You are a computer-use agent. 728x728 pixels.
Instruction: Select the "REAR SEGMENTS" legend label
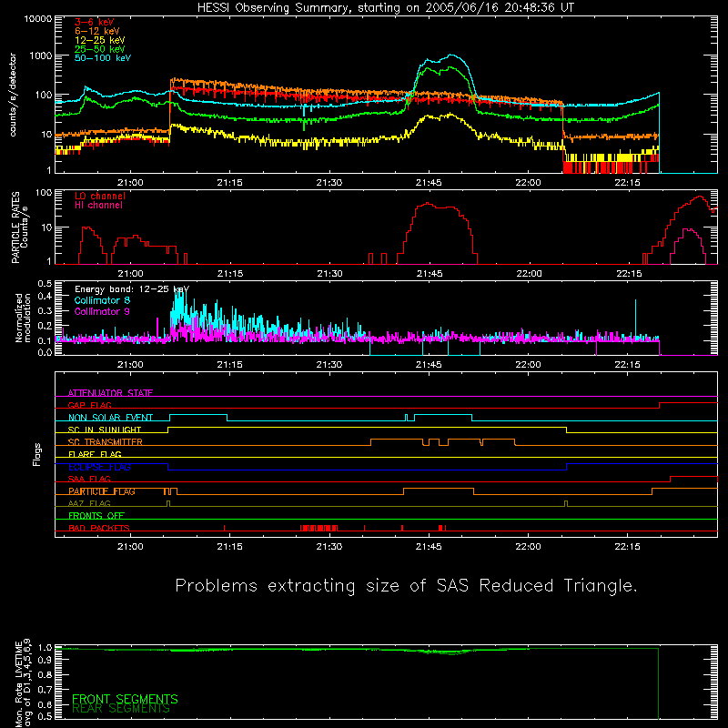(x=121, y=709)
